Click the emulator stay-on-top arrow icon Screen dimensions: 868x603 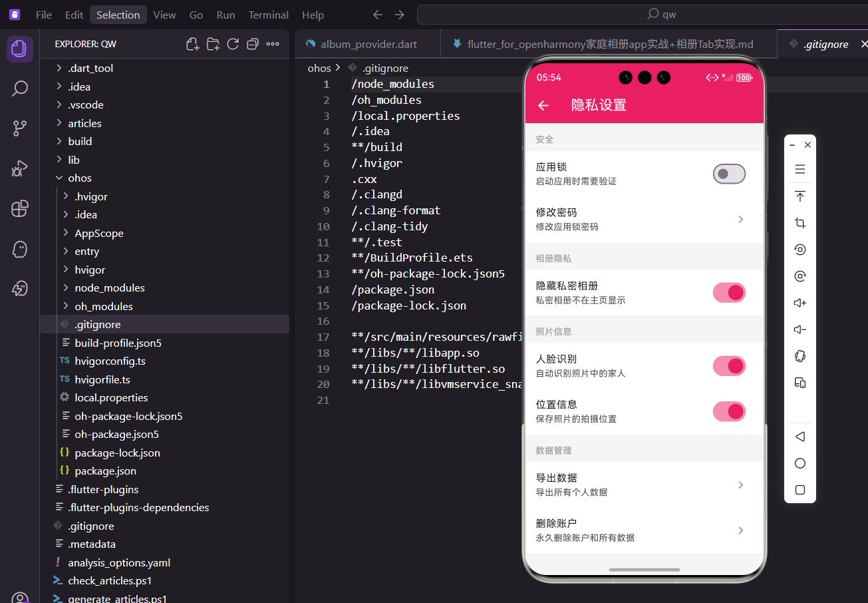click(800, 196)
